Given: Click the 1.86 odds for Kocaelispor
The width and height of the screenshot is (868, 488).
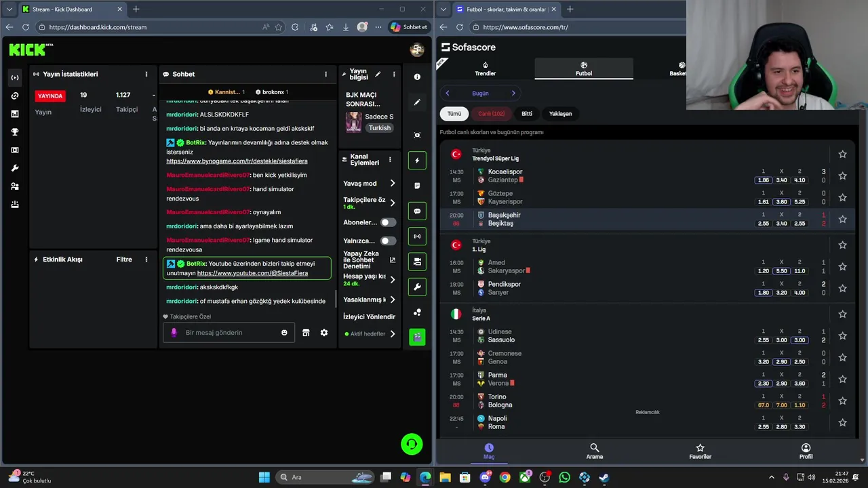Looking at the screenshot, I should point(763,180).
